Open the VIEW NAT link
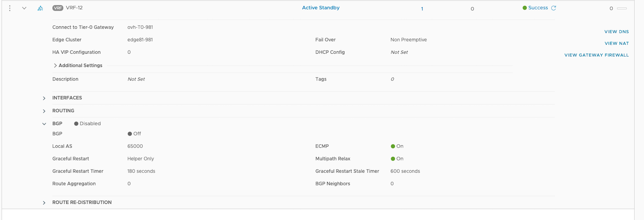644x220 pixels. point(616,44)
